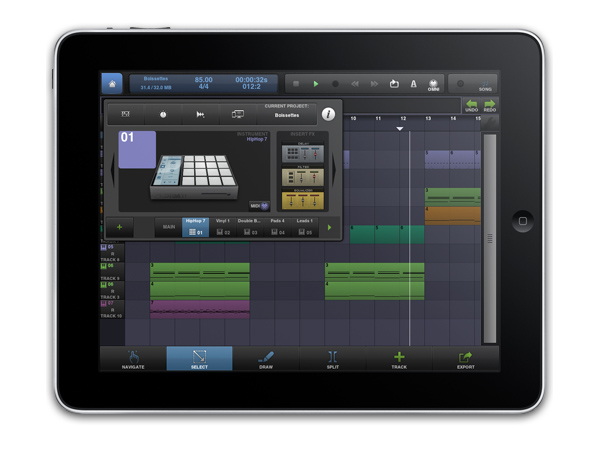Show more instrument tabs with green arrow

(329, 228)
